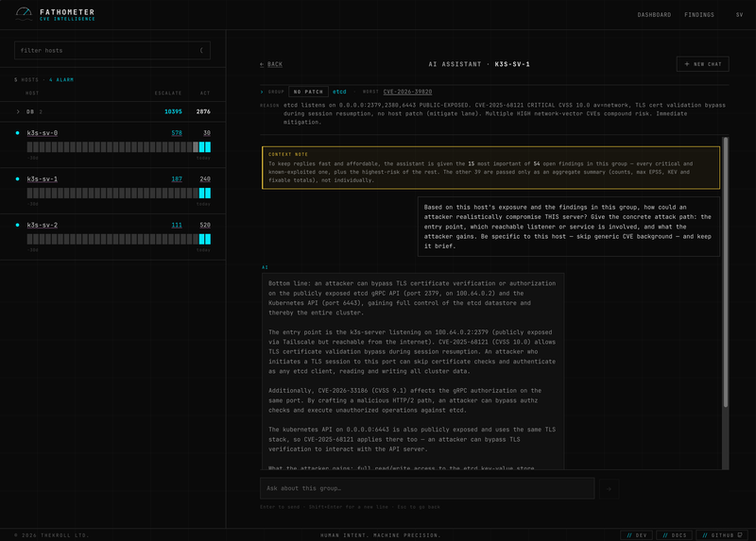Focus the 'Ask about this group' input
The height and width of the screenshot is (541, 756).
pyautogui.click(x=427, y=488)
